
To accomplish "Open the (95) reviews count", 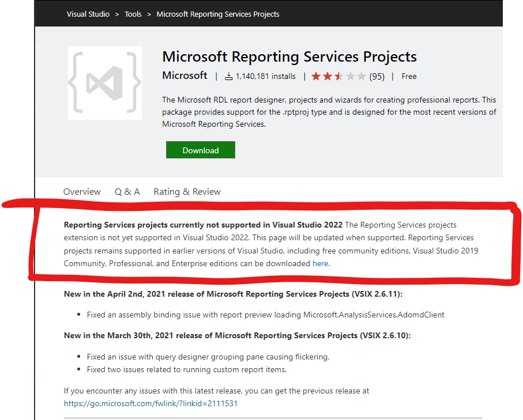I will coord(377,77).
